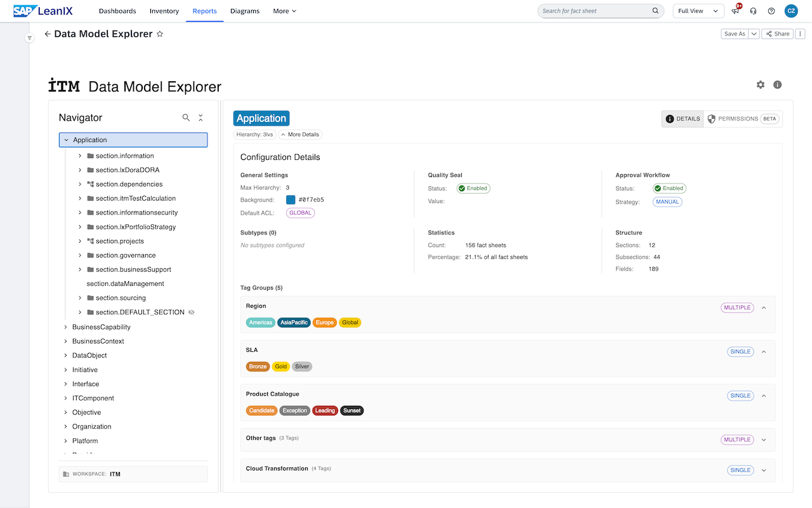Open the More menu in top navigation
This screenshot has width=812, height=508.
tap(284, 11)
